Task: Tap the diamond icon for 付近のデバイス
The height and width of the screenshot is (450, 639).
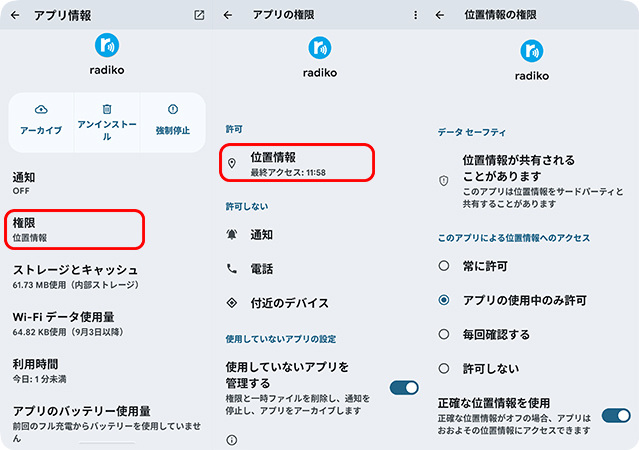Action: click(x=232, y=303)
